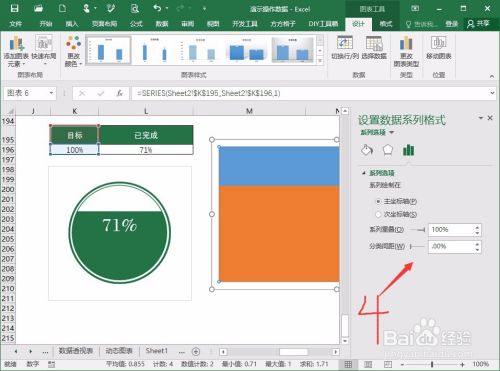Click the Tell me search box

point(421,24)
